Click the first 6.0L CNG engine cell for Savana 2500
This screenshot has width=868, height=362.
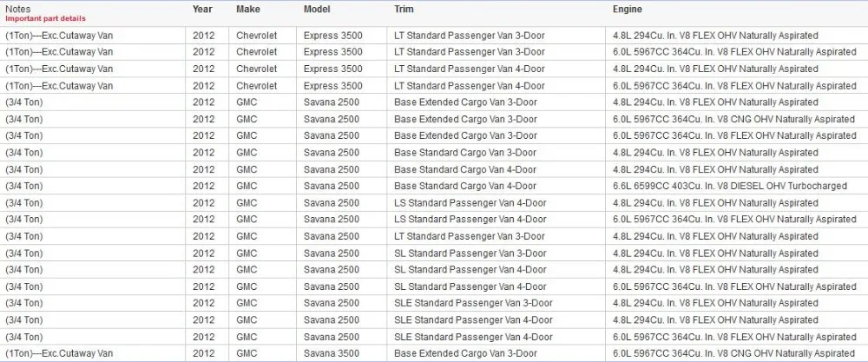(x=733, y=119)
